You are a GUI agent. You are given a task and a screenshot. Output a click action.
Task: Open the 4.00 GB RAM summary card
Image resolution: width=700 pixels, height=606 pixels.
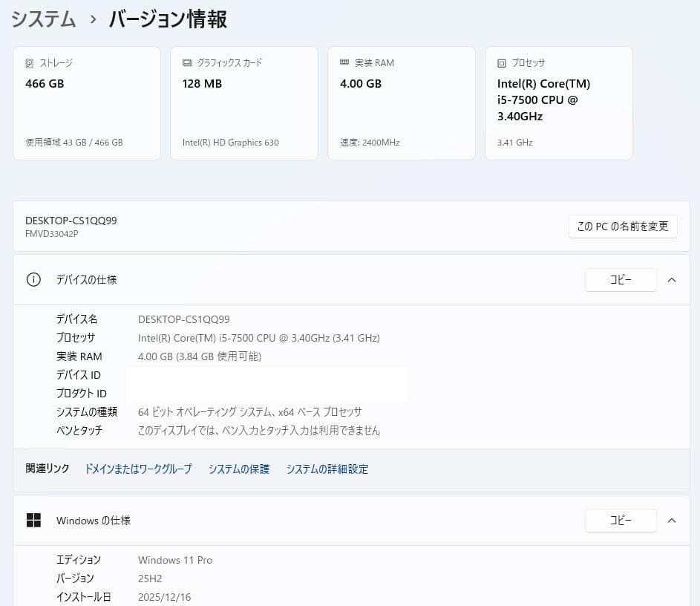coord(401,102)
